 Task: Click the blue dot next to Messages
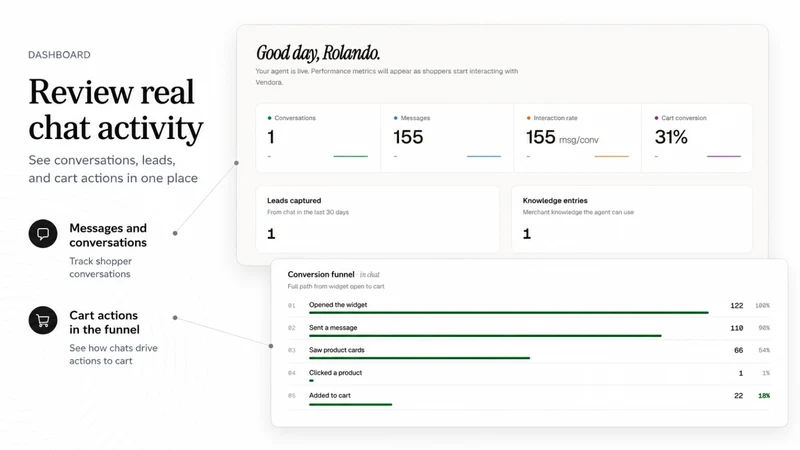395,118
